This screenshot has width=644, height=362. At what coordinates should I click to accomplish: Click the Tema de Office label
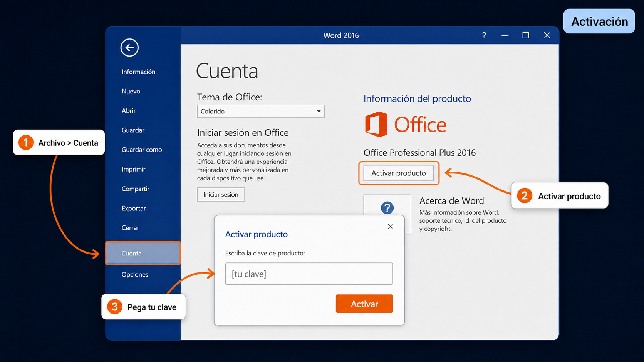pos(230,97)
